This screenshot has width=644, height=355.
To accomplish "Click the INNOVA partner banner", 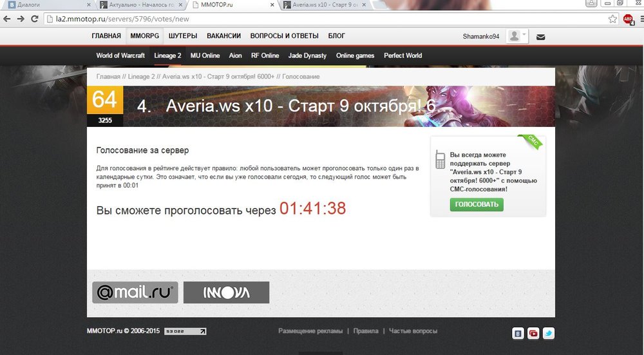I will click(x=226, y=293).
